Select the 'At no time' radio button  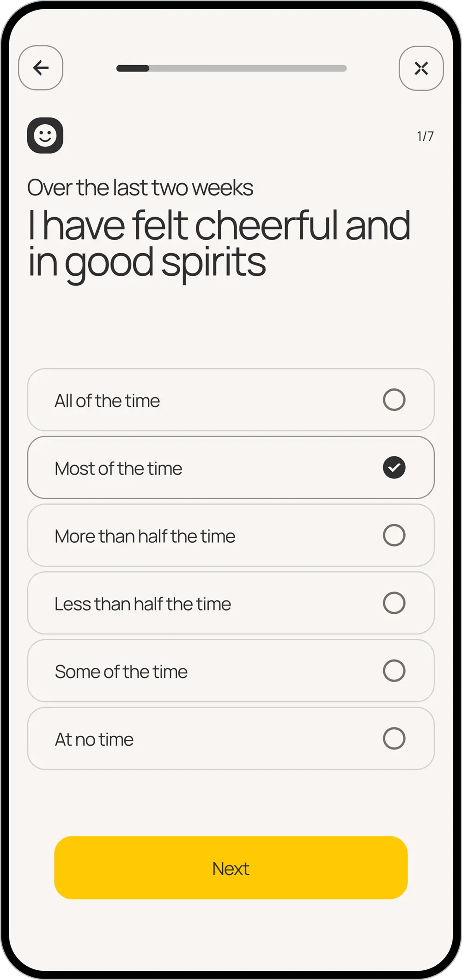[x=394, y=738]
